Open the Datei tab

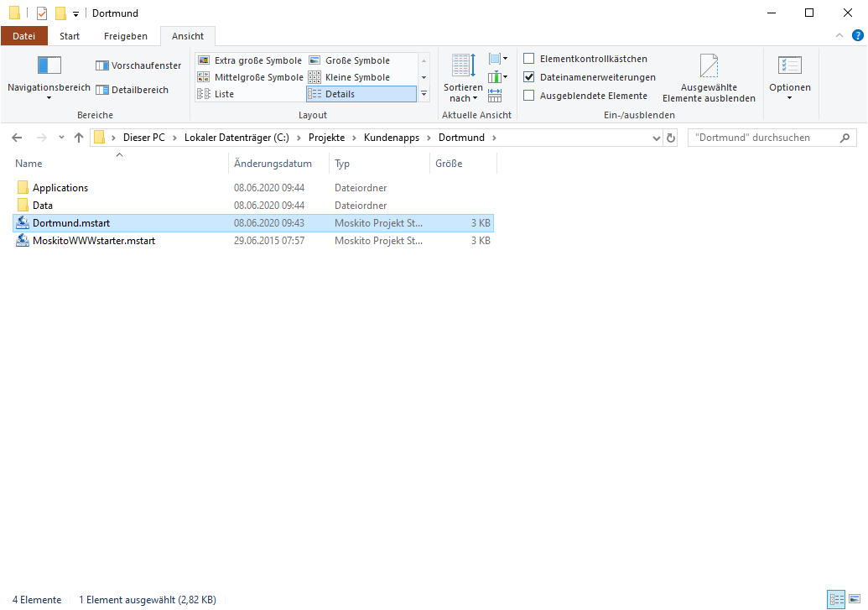(23, 36)
